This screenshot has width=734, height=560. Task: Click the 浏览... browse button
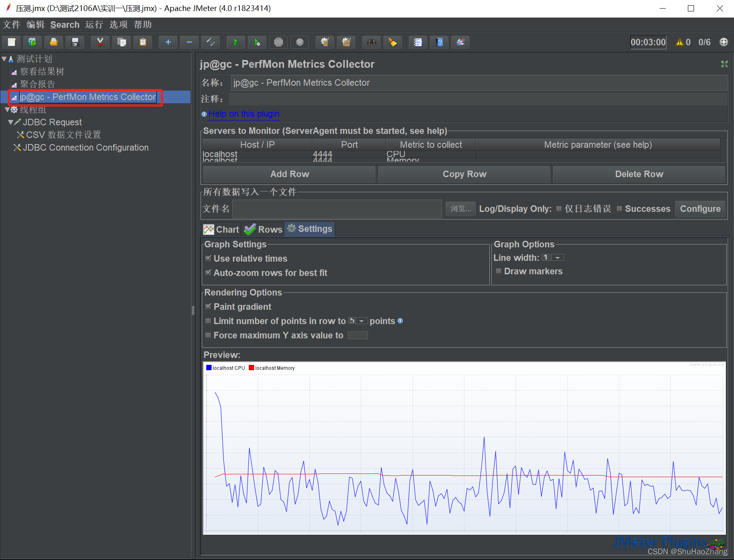tap(460, 209)
